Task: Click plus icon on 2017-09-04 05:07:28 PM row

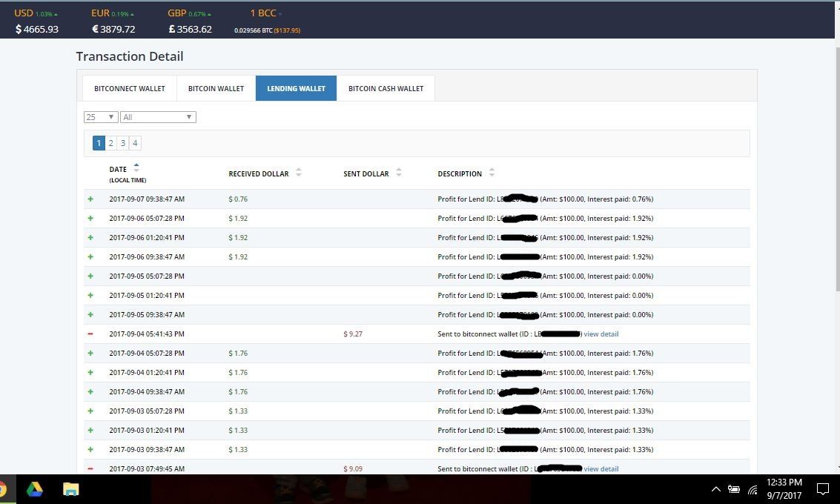Action: coord(90,353)
